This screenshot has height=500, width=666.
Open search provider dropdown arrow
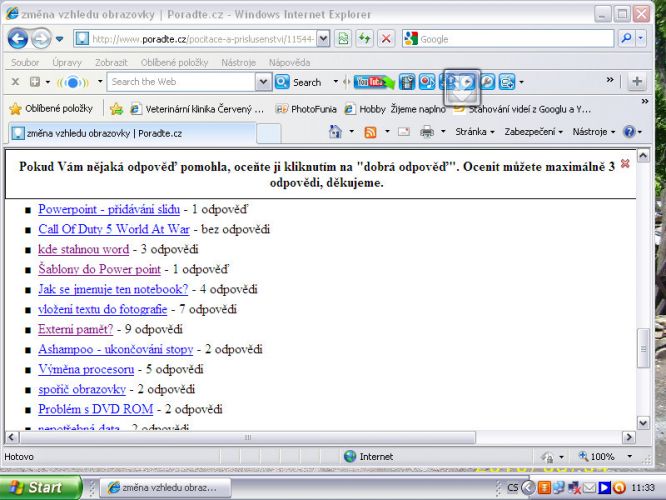point(641,39)
